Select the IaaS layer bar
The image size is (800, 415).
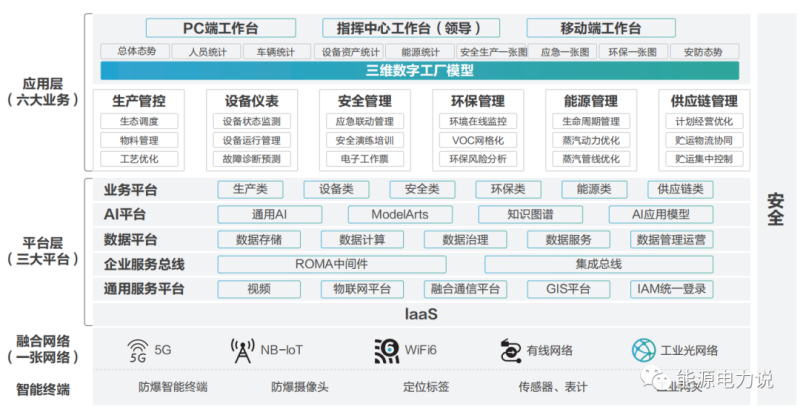[421, 314]
